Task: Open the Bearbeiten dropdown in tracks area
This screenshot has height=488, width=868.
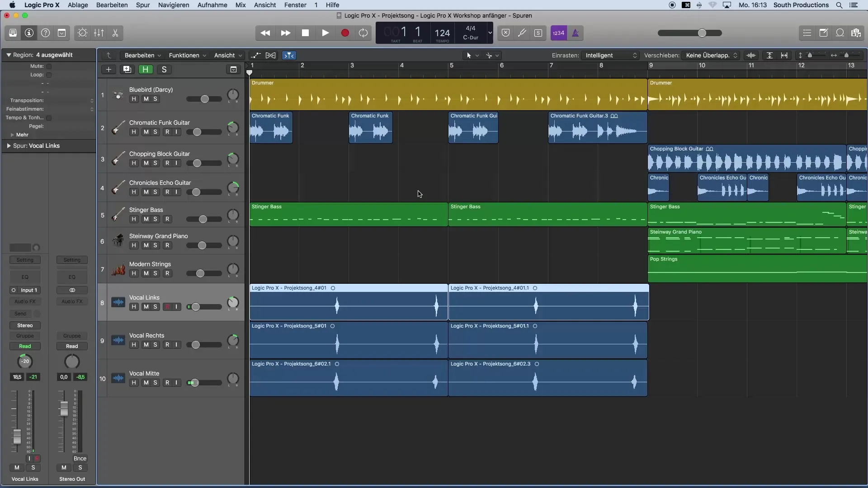Action: (x=142, y=56)
